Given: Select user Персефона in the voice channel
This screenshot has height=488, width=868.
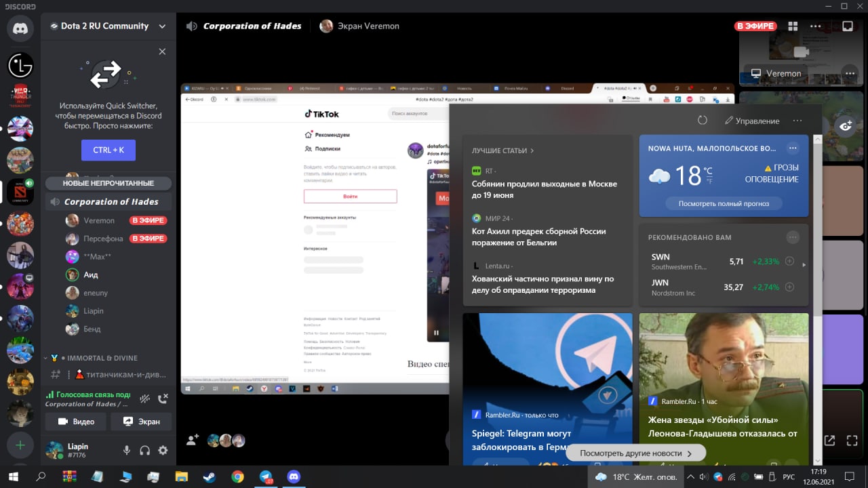Looking at the screenshot, I should pyautogui.click(x=108, y=239).
